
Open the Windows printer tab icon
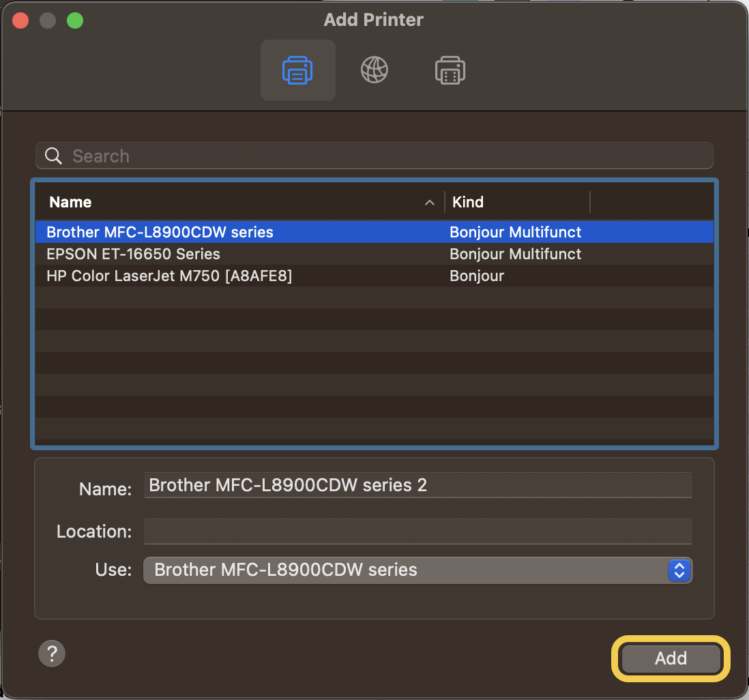pos(450,70)
